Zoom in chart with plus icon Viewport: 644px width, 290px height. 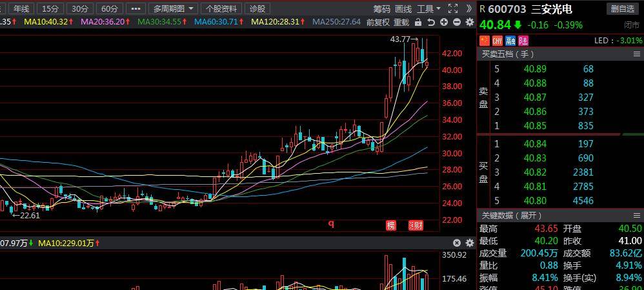[x=444, y=22]
